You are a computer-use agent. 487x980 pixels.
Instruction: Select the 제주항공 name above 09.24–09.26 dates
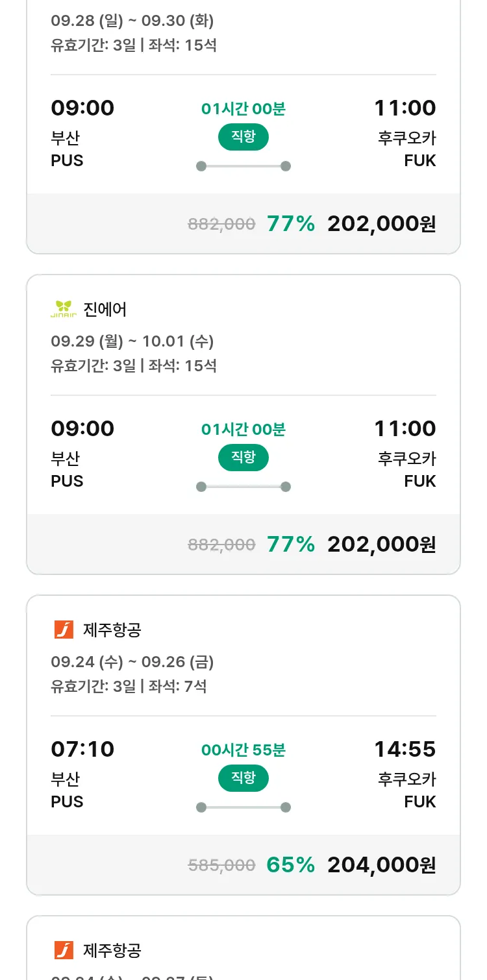tap(112, 630)
